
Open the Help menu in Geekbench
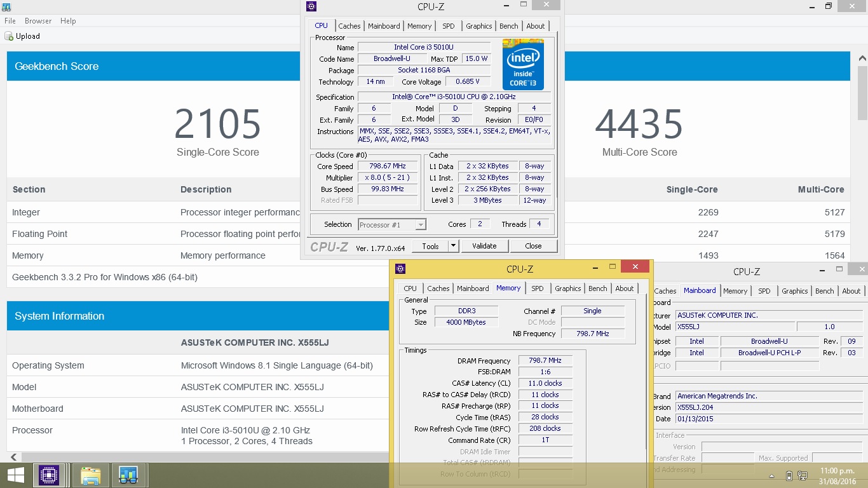tap(68, 21)
